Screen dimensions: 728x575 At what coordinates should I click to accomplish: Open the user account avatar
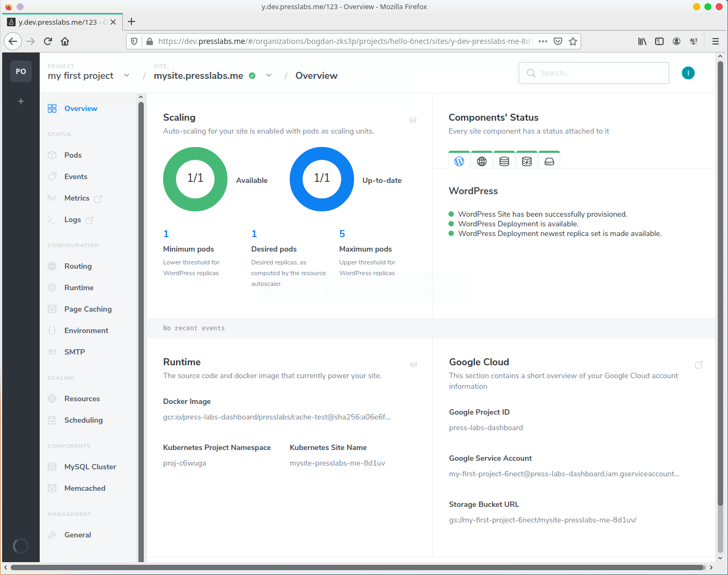click(688, 73)
